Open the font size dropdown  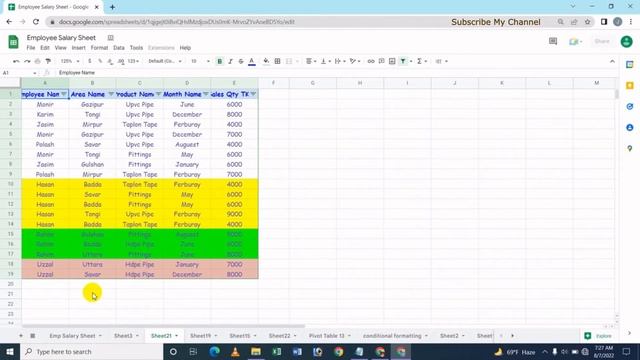(200, 61)
